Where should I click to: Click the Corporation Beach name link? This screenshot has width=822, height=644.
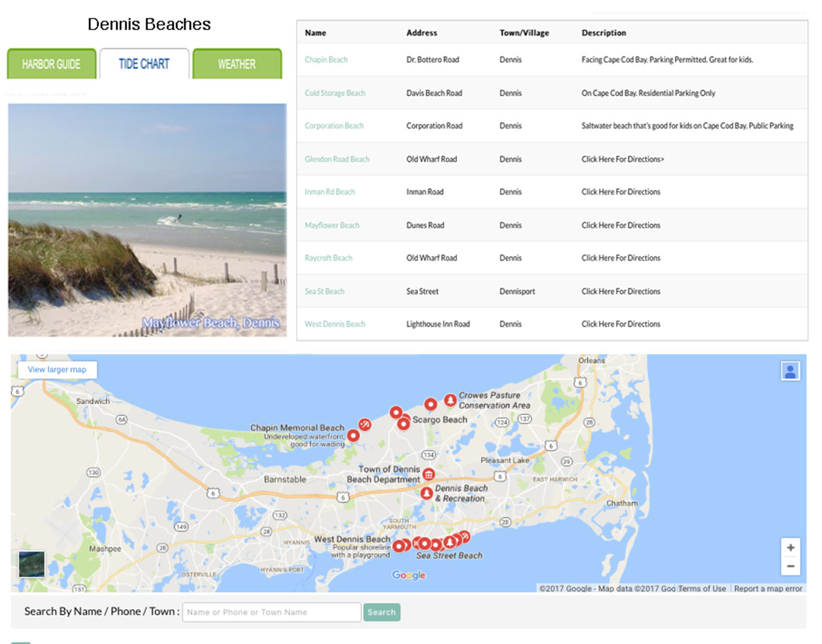pyautogui.click(x=334, y=126)
